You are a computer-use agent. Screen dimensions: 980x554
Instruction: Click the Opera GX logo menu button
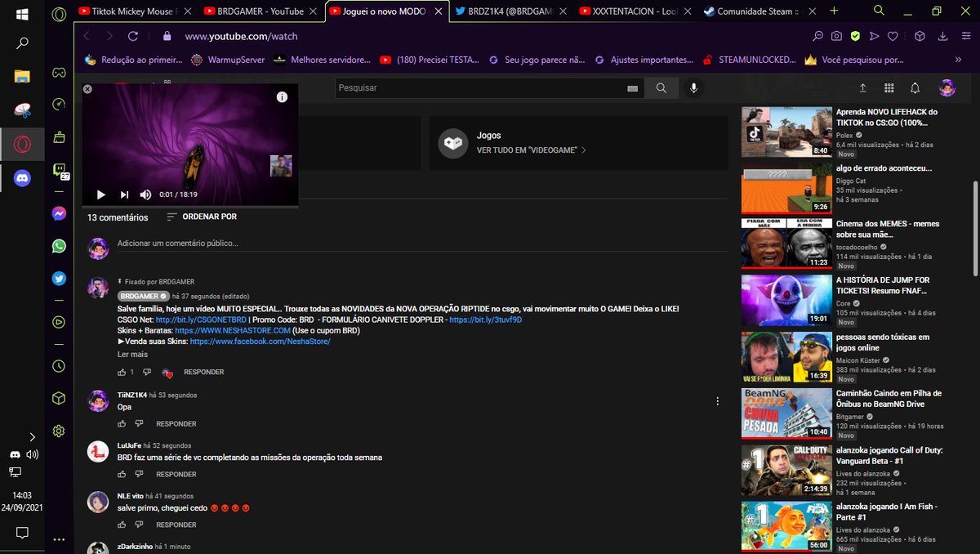pyautogui.click(x=59, y=14)
